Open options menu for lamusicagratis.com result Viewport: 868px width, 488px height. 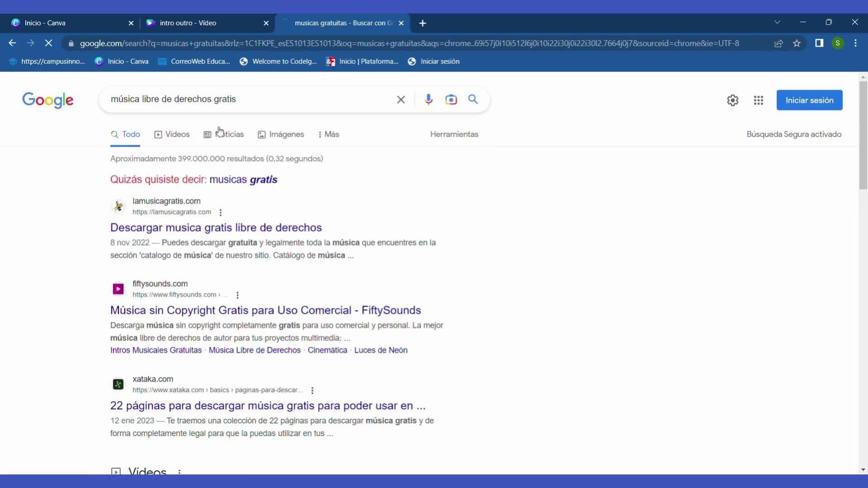pos(221,212)
